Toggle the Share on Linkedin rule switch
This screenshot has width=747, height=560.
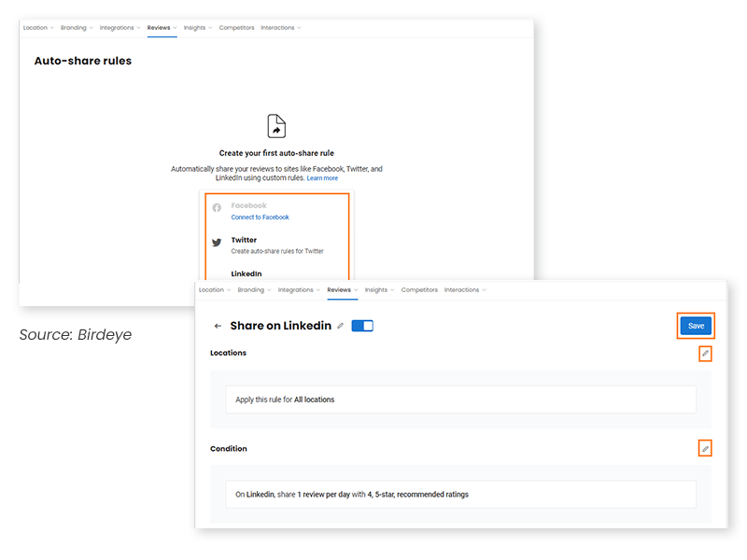pyautogui.click(x=362, y=326)
